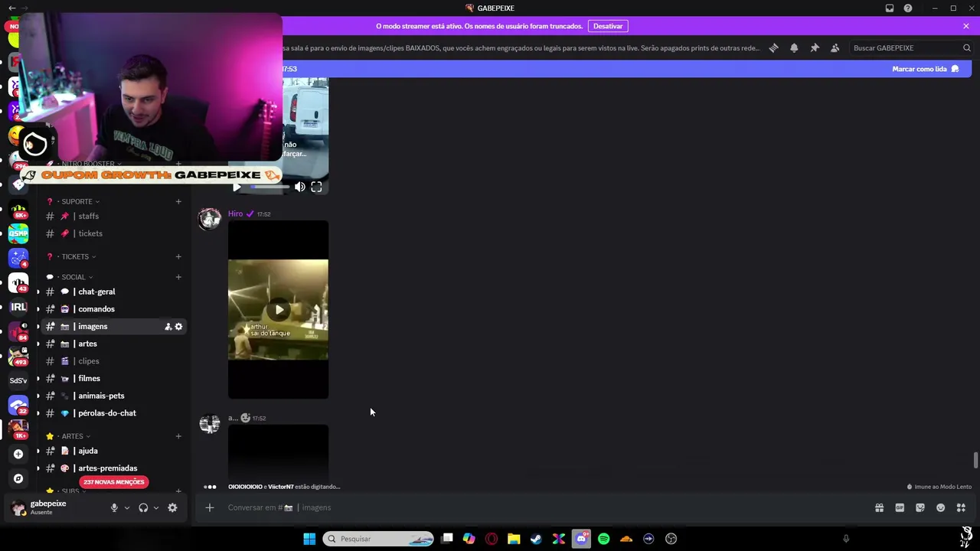The image size is (980, 551).
Task: Click the magnifier icon in the search box
Action: click(967, 47)
